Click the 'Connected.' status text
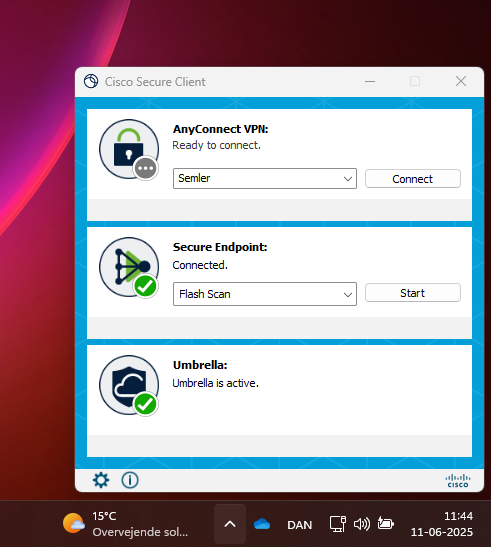This screenshot has height=547, width=491. coord(200,265)
